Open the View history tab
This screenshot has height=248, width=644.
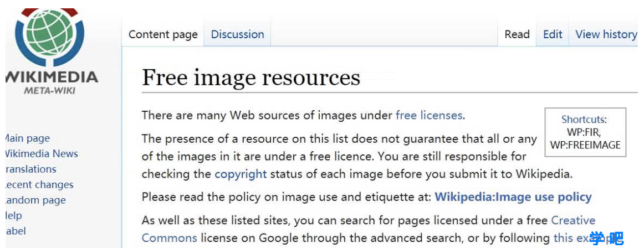click(606, 34)
